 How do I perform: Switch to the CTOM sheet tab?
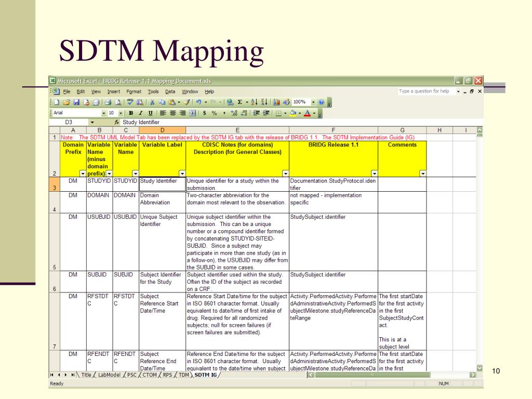[150, 375]
